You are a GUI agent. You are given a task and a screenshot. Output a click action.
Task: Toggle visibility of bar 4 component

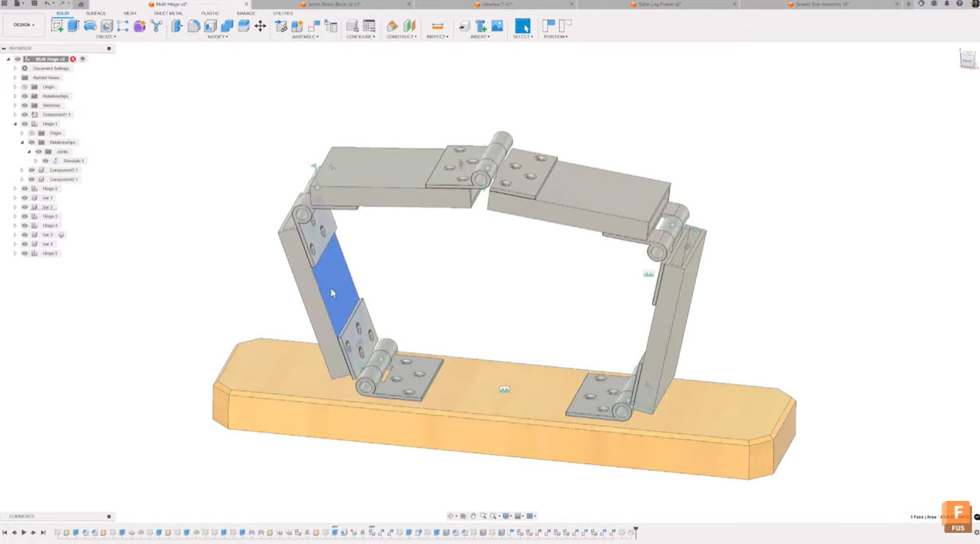pyautogui.click(x=25, y=244)
